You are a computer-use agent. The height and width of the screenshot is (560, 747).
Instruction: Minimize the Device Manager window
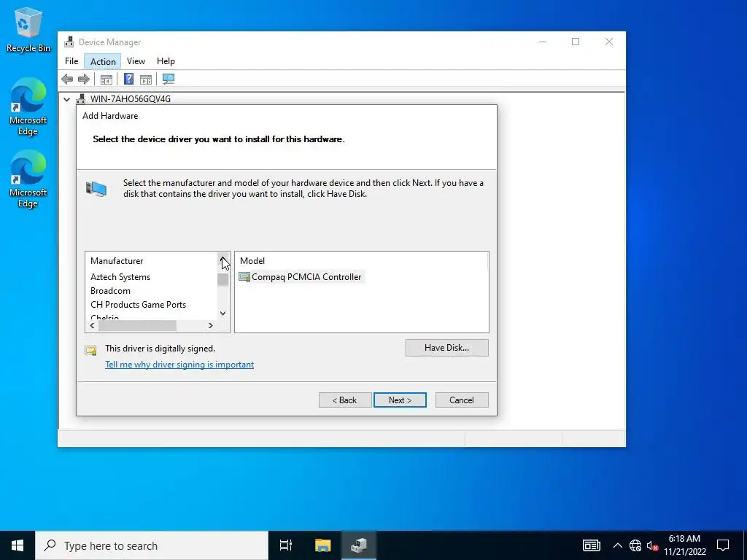coord(543,42)
